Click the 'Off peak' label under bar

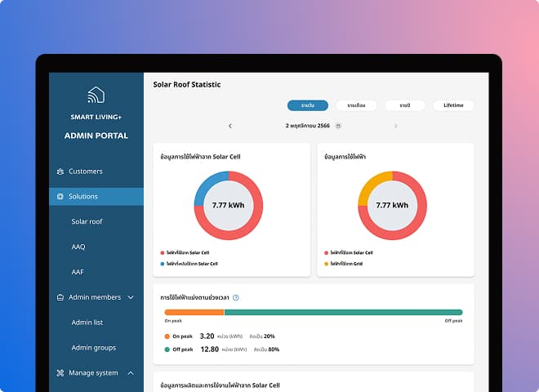coord(453,321)
